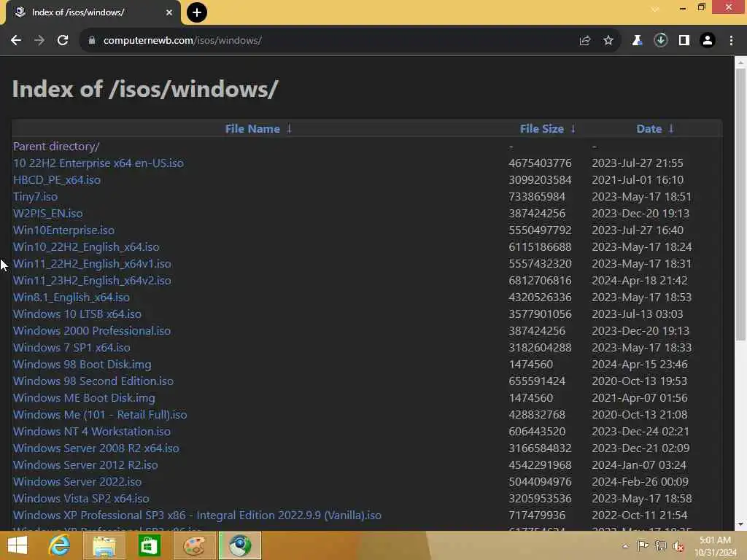Viewport: 747px width, 560px height.
Task: Open Paint from the taskbar
Action: point(194,545)
